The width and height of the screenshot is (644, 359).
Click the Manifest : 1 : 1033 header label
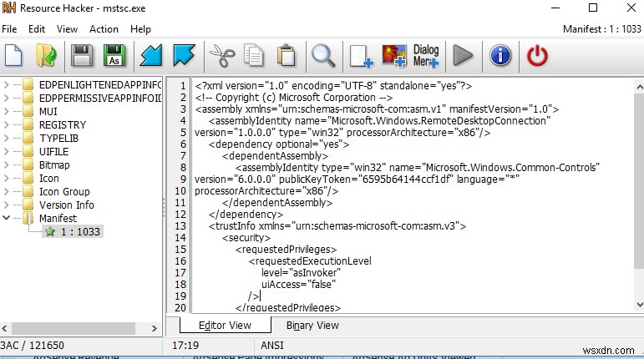pos(601,29)
